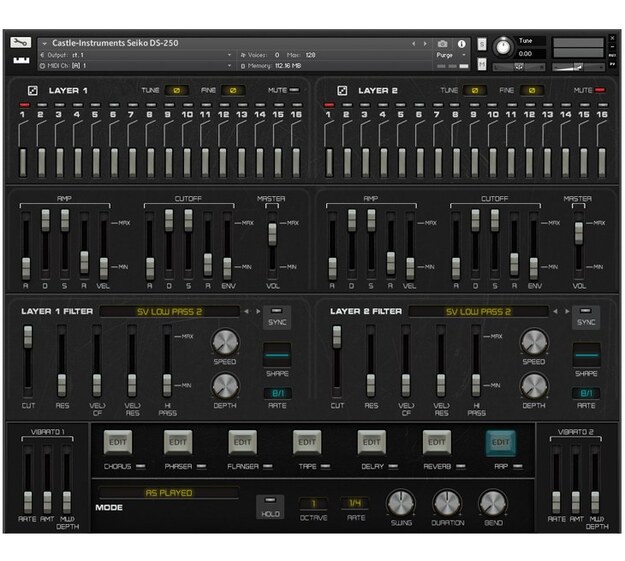Enable the Delay effect LED switch
Viewport: 625px width, 561px height.
(393, 466)
